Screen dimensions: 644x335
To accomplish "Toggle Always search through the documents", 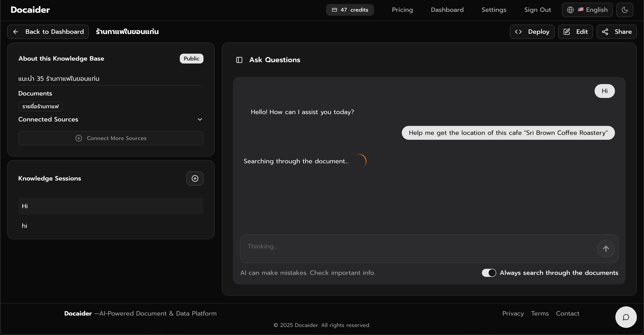I will [489, 273].
